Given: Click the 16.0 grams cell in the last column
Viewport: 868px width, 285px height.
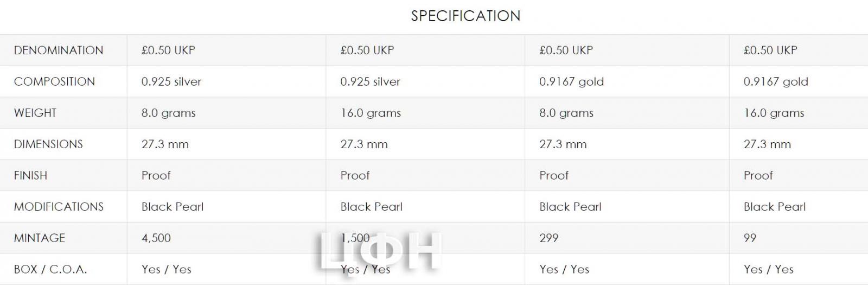Looking at the screenshot, I should [774, 113].
